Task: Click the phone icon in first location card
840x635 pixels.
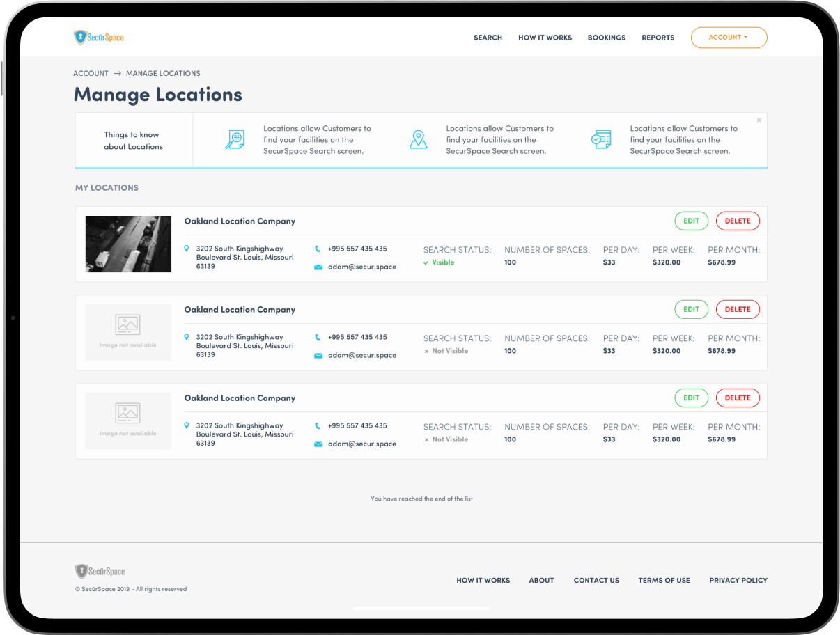Action: (318, 249)
